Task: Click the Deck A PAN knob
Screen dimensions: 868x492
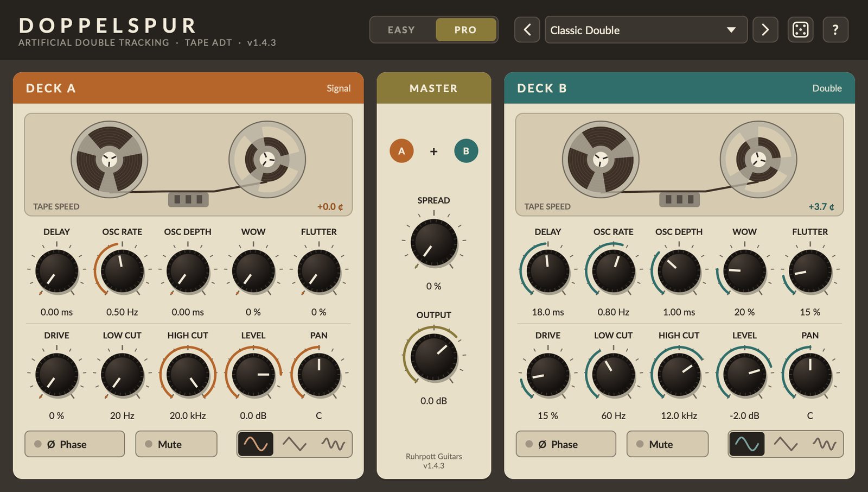Action: coord(319,374)
